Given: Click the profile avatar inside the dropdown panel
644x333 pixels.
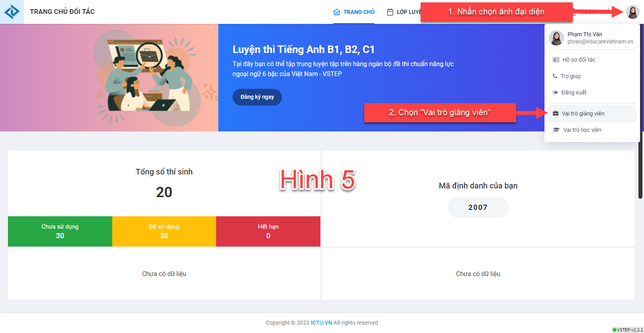Looking at the screenshot, I should 556,38.
